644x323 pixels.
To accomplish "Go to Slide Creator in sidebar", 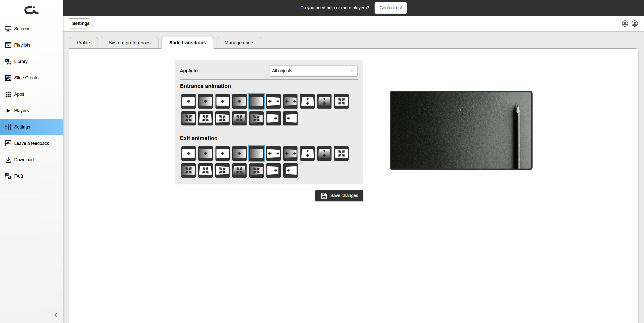I will tap(27, 78).
